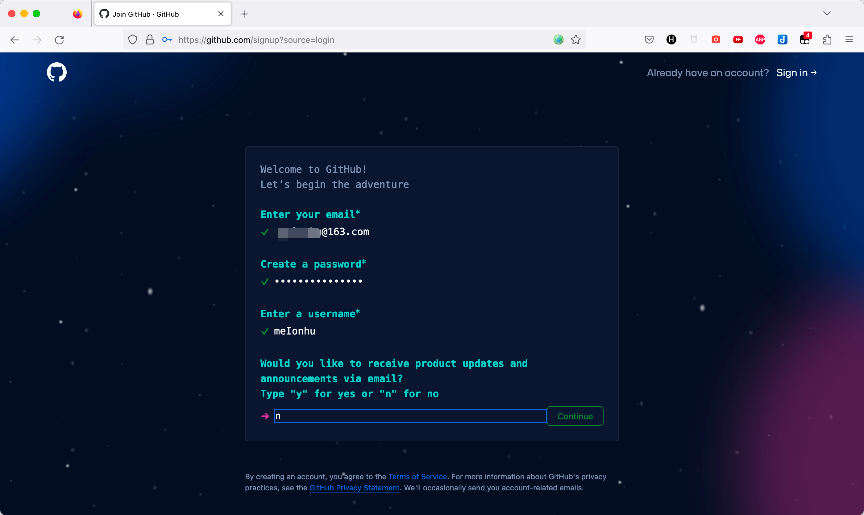Select the Join GitHub tab
Screen dimensions: 864x515
point(163,14)
